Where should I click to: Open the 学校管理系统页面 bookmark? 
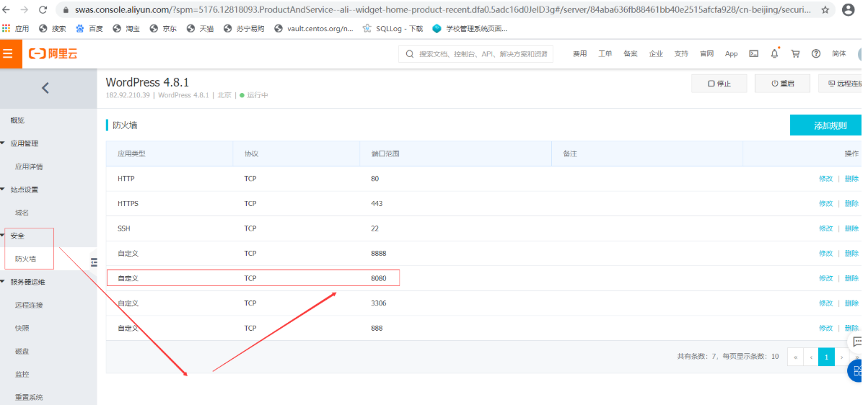(469, 28)
